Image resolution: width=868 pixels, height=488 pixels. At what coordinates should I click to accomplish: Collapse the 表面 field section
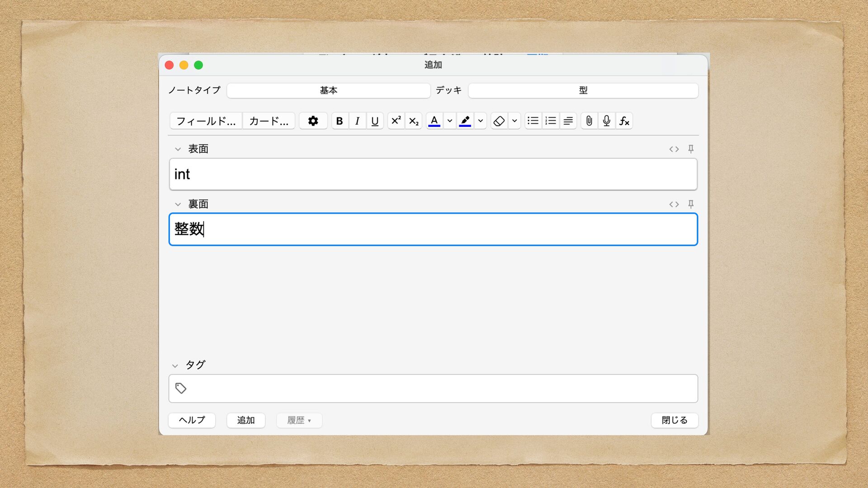pyautogui.click(x=178, y=149)
